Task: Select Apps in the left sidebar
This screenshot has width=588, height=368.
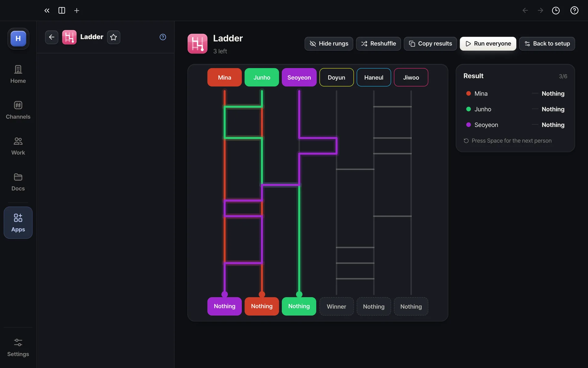Action: pyautogui.click(x=18, y=223)
